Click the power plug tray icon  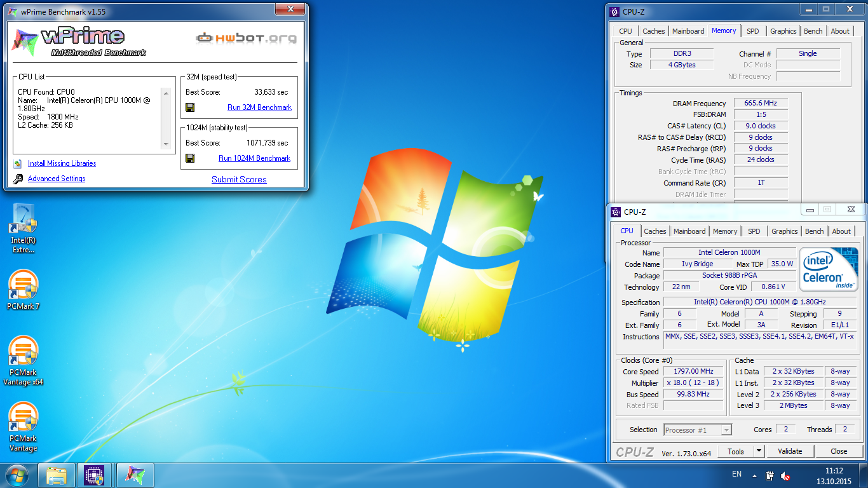[x=770, y=475]
